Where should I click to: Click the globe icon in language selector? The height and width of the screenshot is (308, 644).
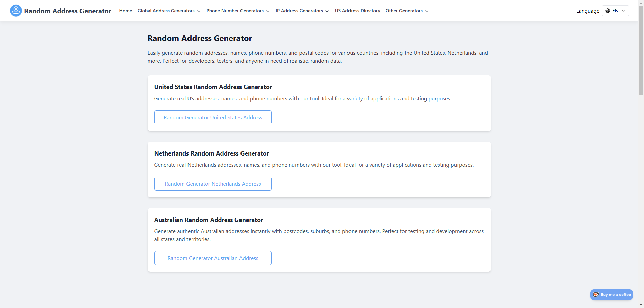click(608, 11)
